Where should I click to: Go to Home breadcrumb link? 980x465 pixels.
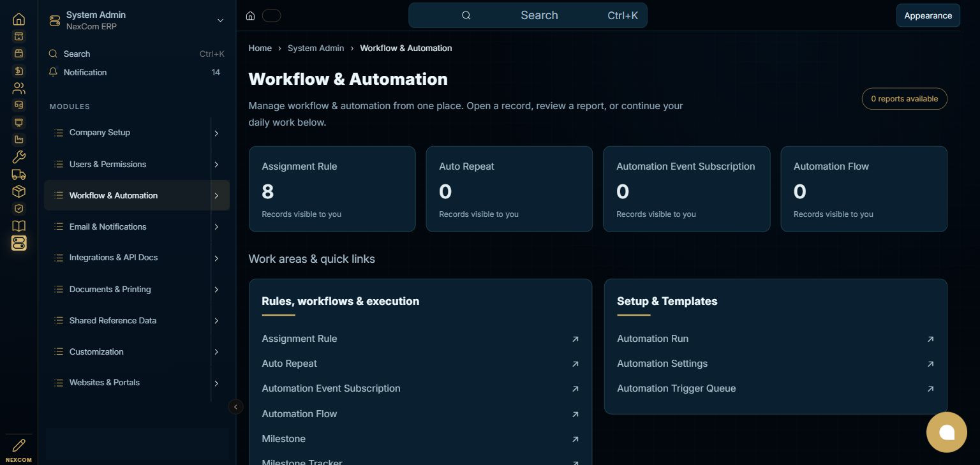click(x=260, y=48)
